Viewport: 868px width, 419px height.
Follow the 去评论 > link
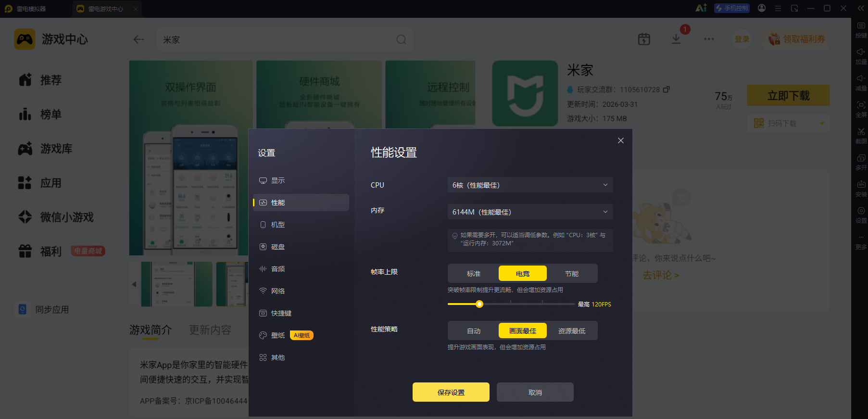click(661, 275)
